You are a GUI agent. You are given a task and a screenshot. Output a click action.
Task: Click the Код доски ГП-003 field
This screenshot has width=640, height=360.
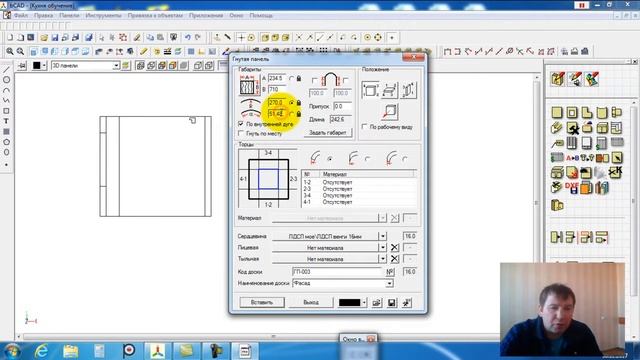pos(338,271)
